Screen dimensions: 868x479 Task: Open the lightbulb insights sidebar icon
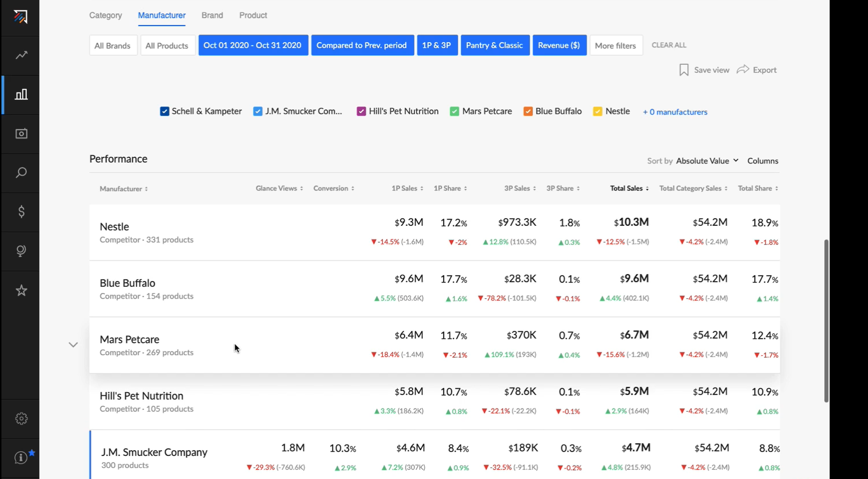(x=21, y=251)
